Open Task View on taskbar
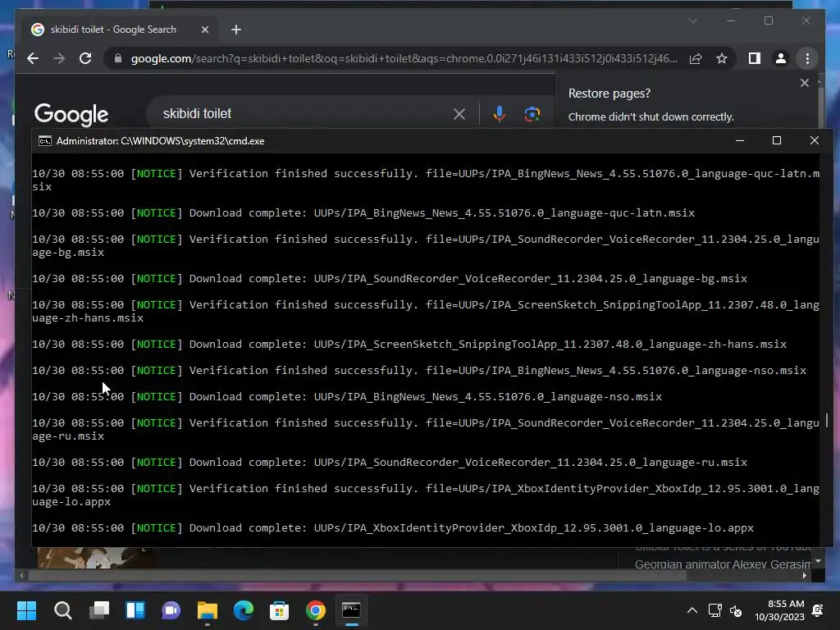This screenshot has height=630, width=840. 99,610
